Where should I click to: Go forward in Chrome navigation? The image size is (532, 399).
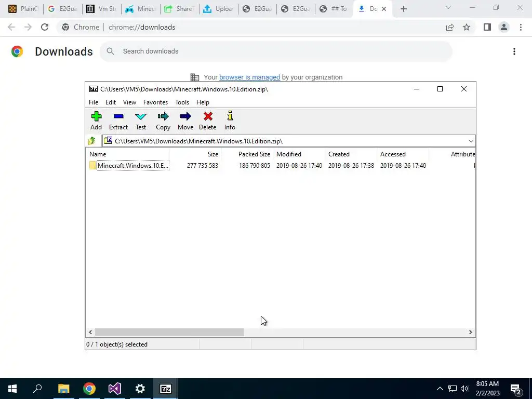(x=28, y=27)
